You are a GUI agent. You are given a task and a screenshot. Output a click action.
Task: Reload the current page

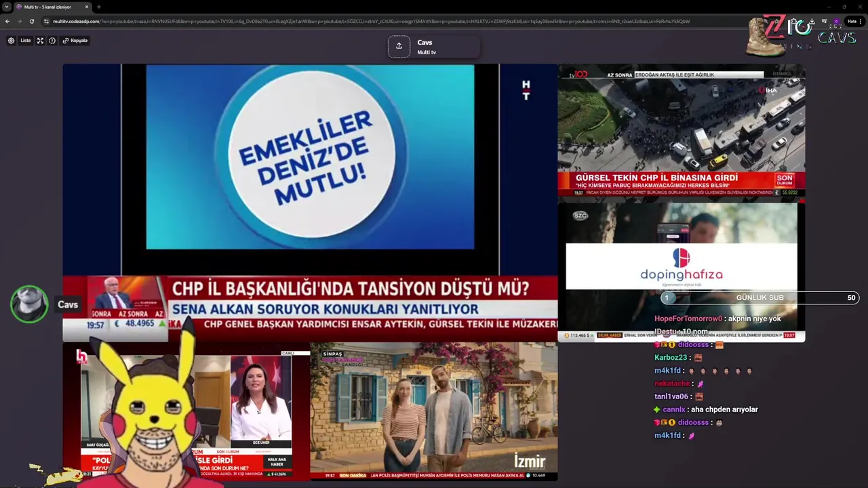[x=31, y=21]
